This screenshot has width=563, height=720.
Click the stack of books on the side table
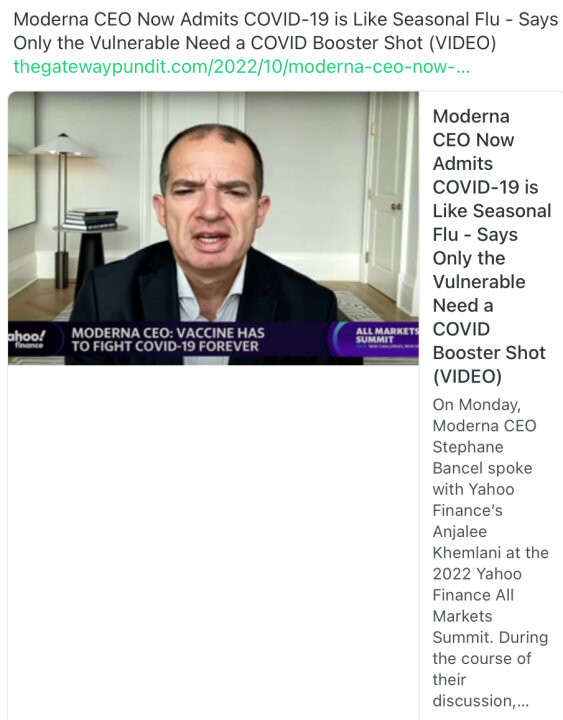pyautogui.click(x=90, y=219)
